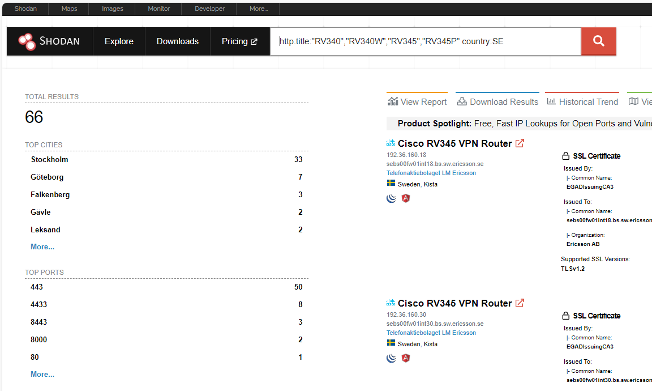Screen dimensions: 652x392
Task: Expand More... under Top Ports
Action: coord(42,374)
